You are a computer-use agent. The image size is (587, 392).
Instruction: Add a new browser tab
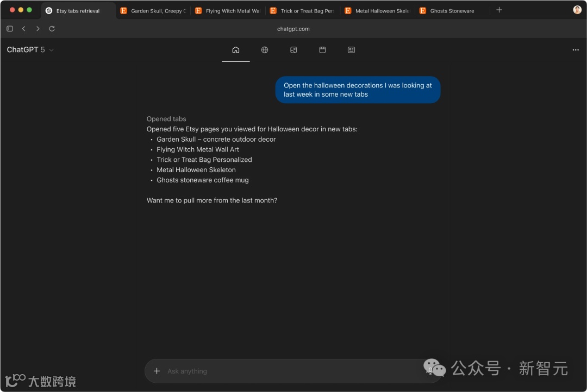click(499, 10)
